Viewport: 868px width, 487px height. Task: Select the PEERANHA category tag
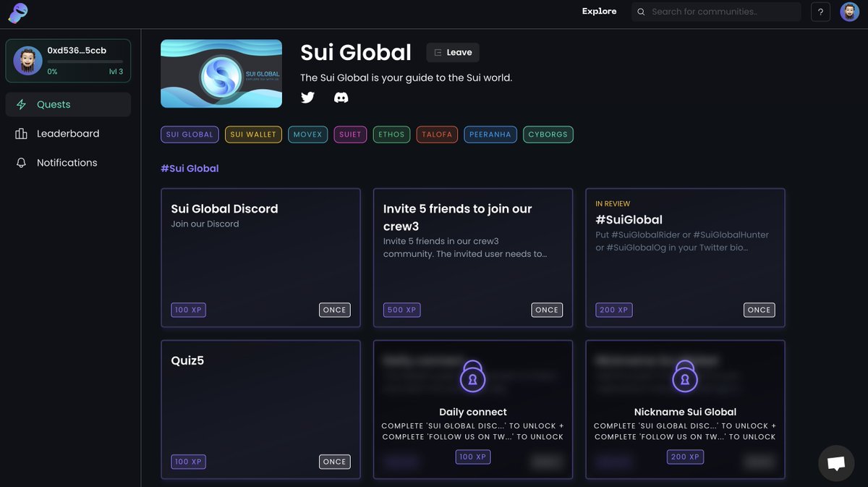tap(490, 135)
